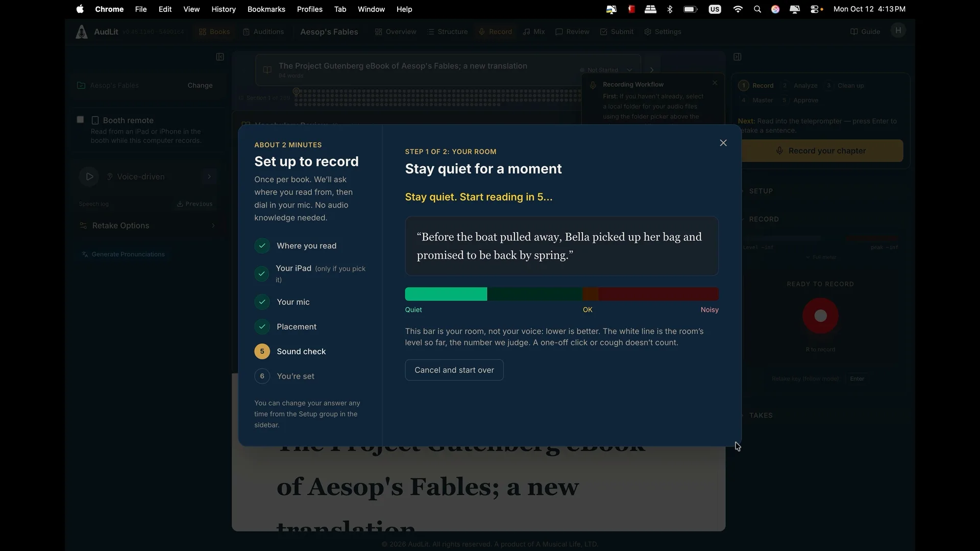The width and height of the screenshot is (980, 551).
Task: Click the AudLit logo icon
Action: (81, 32)
